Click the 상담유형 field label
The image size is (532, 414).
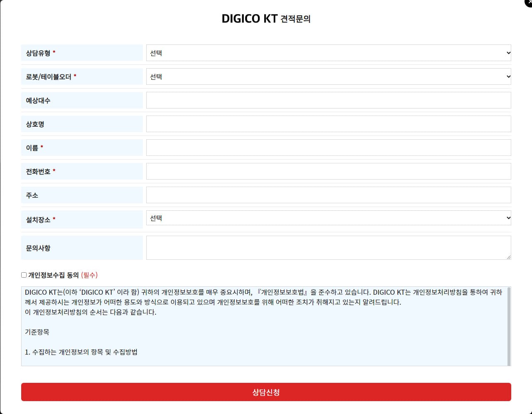point(38,53)
